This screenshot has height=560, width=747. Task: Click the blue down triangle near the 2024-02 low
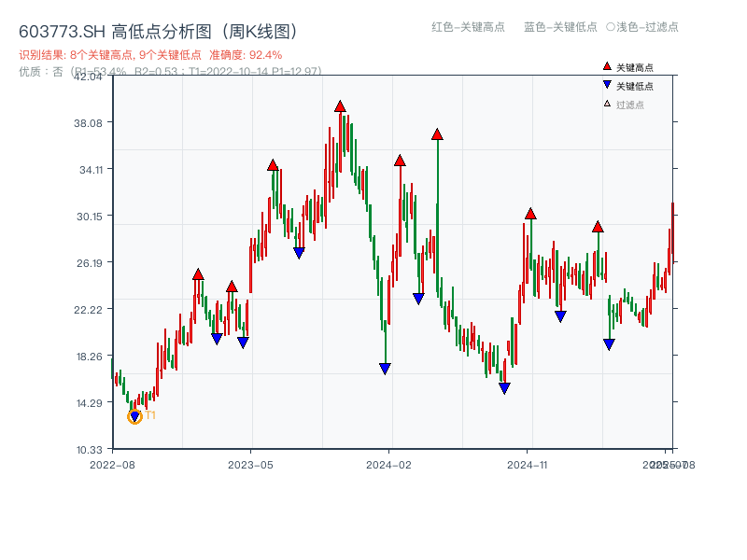(x=383, y=367)
